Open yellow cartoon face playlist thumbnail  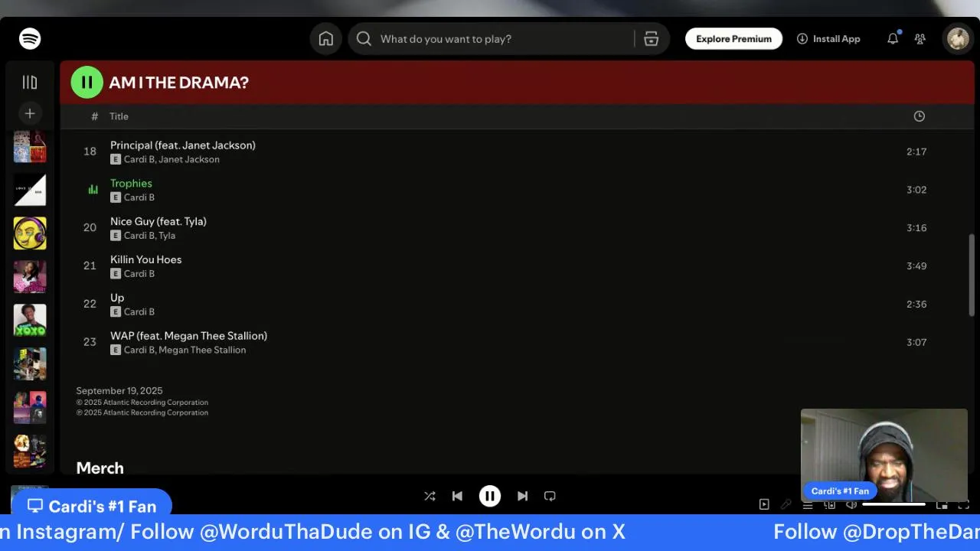coord(30,233)
